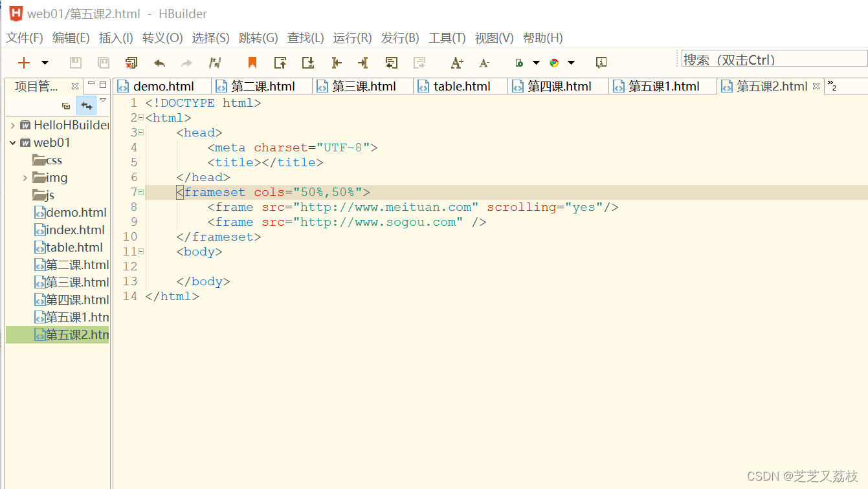868x489 pixels.
Task: Switch to the 第二课.html editor tab
Action: [262, 86]
